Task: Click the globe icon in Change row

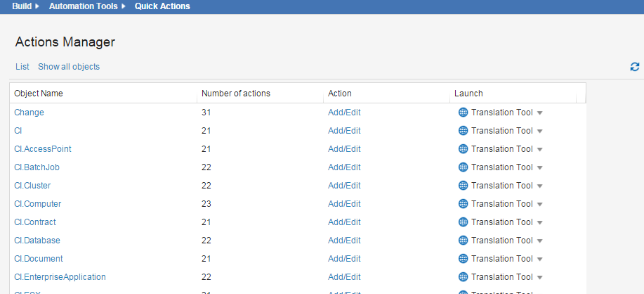Action: [463, 113]
